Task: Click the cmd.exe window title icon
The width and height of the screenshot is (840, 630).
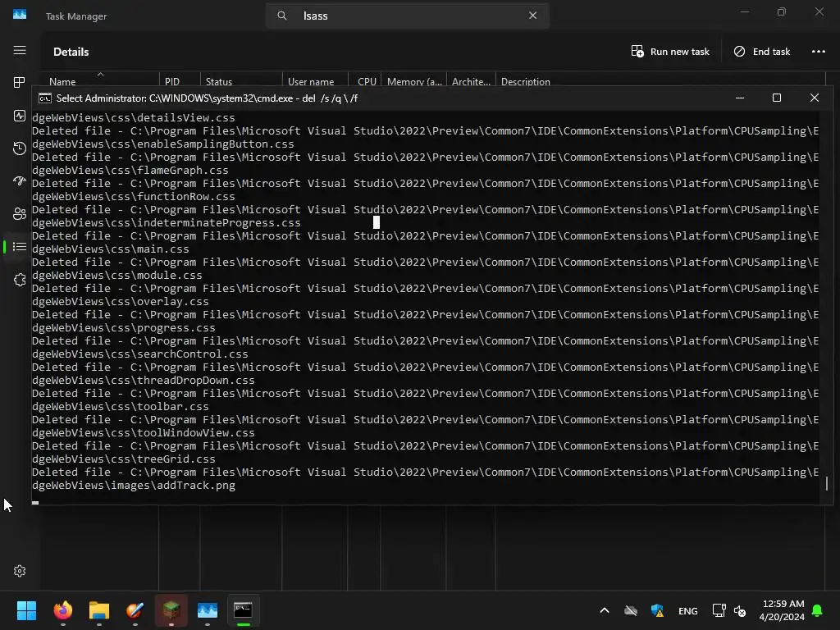Action: (x=45, y=98)
